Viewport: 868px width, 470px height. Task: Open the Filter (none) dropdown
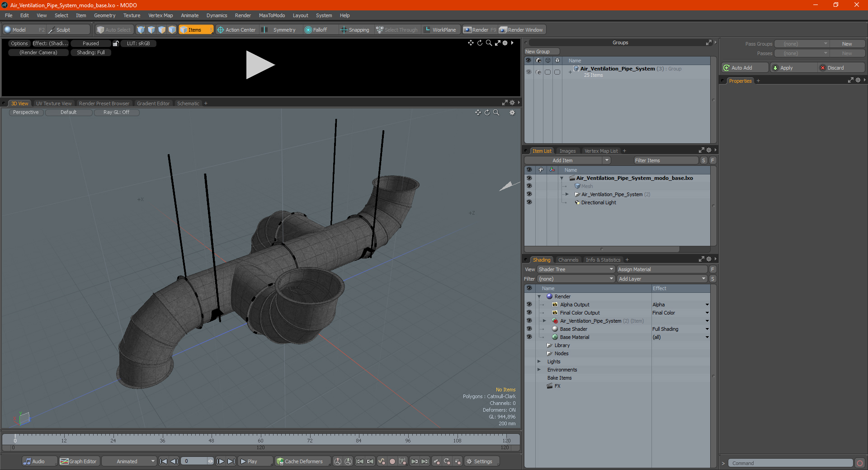click(x=576, y=279)
